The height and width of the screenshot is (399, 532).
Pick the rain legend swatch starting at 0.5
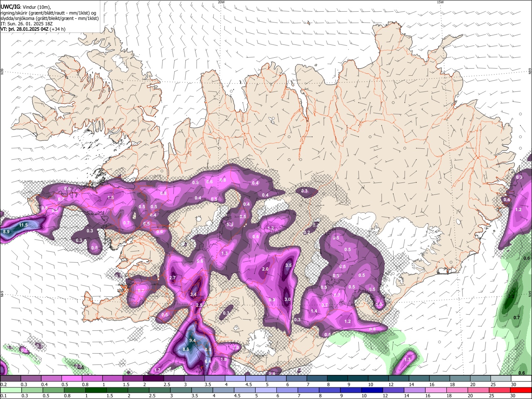[53, 390]
